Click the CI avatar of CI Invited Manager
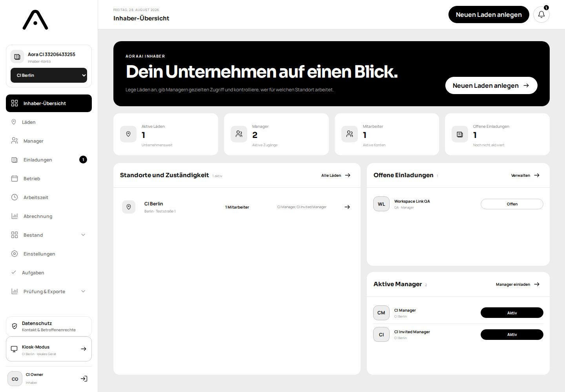Image resolution: width=565 pixels, height=392 pixels. pos(381,334)
